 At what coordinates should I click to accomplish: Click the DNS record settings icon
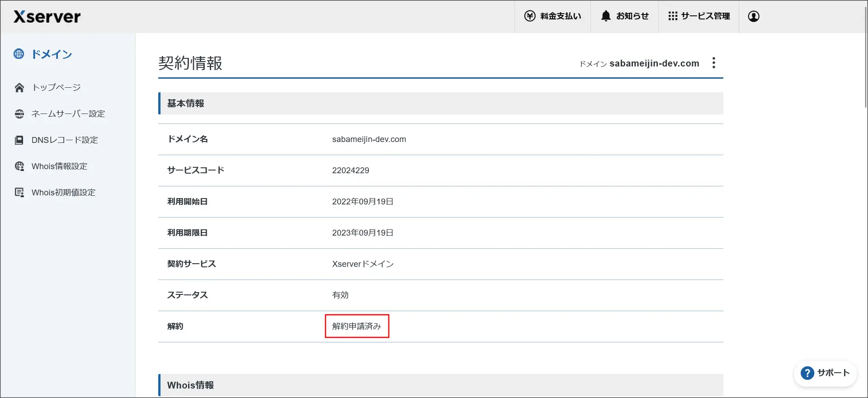pos(19,140)
